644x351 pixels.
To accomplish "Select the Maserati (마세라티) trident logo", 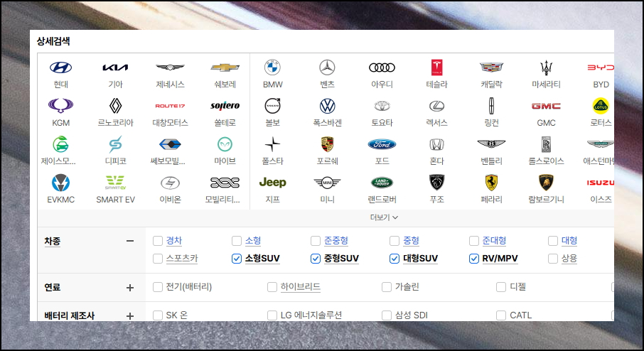I will [x=546, y=67].
